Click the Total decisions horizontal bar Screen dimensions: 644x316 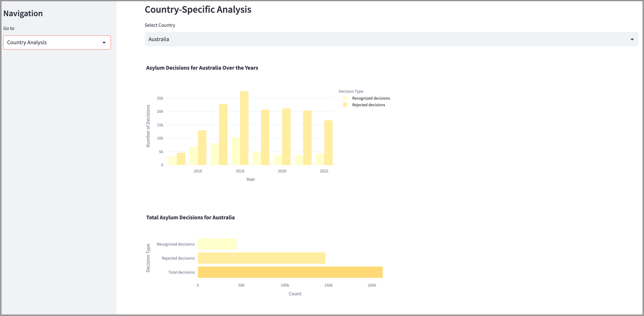tap(290, 272)
